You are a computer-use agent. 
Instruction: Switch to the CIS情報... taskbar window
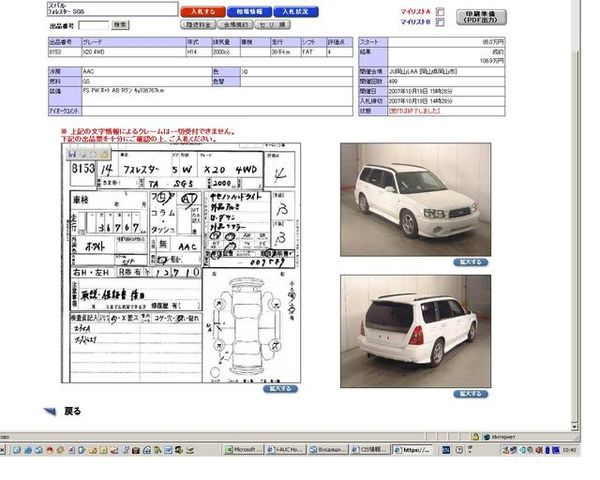coord(370,450)
